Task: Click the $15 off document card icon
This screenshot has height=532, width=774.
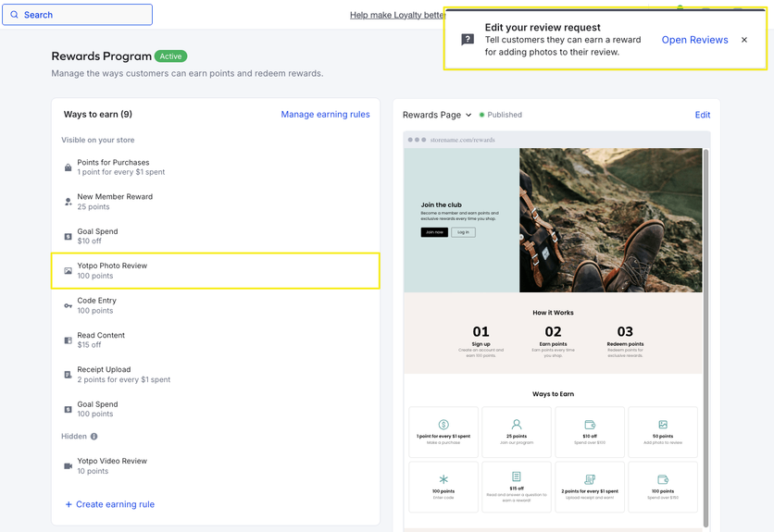Action: [517, 476]
